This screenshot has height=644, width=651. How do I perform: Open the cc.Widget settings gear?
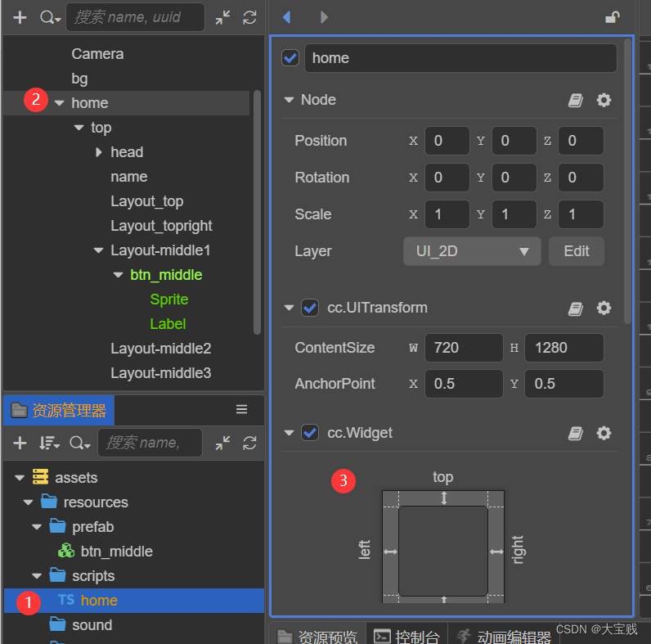tap(604, 433)
